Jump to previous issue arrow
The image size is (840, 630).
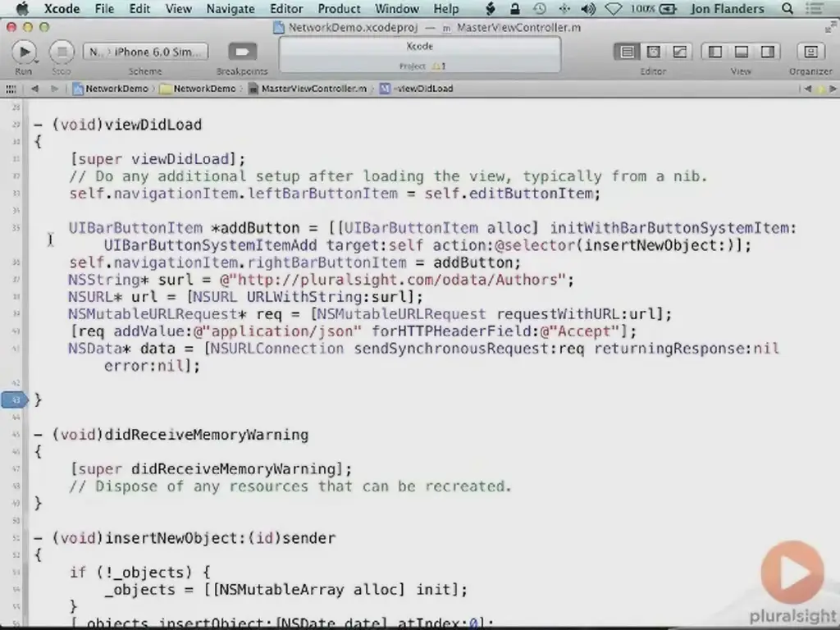pos(808,89)
